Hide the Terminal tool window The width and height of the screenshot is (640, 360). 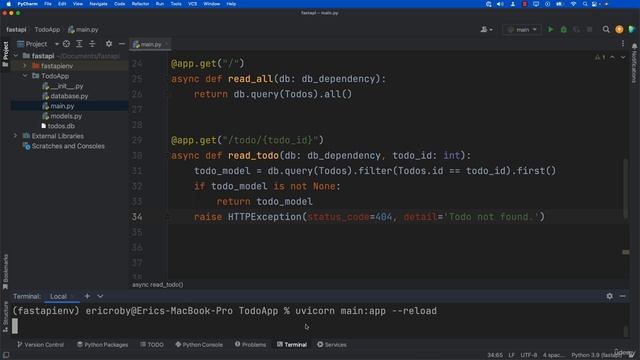[622, 296]
